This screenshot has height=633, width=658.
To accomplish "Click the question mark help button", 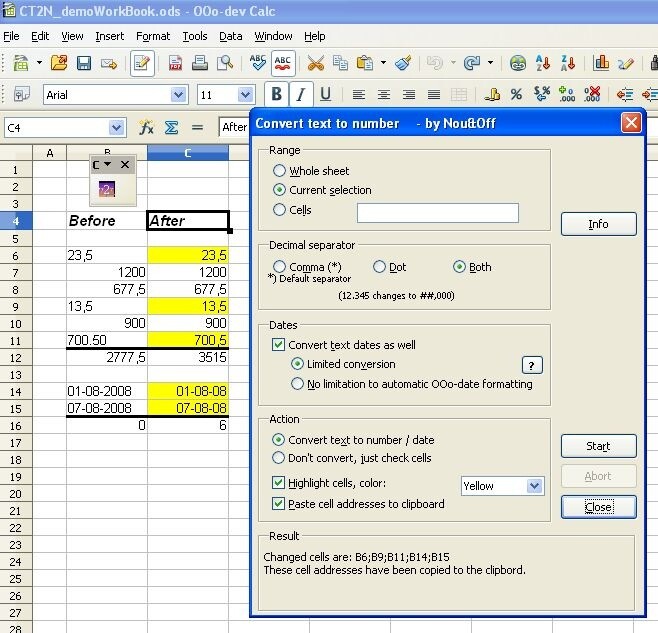I will coord(532,365).
